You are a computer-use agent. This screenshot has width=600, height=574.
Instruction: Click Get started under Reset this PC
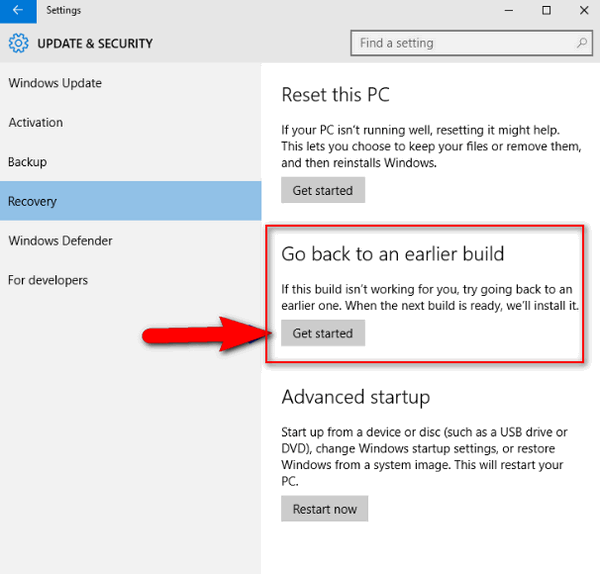(323, 190)
